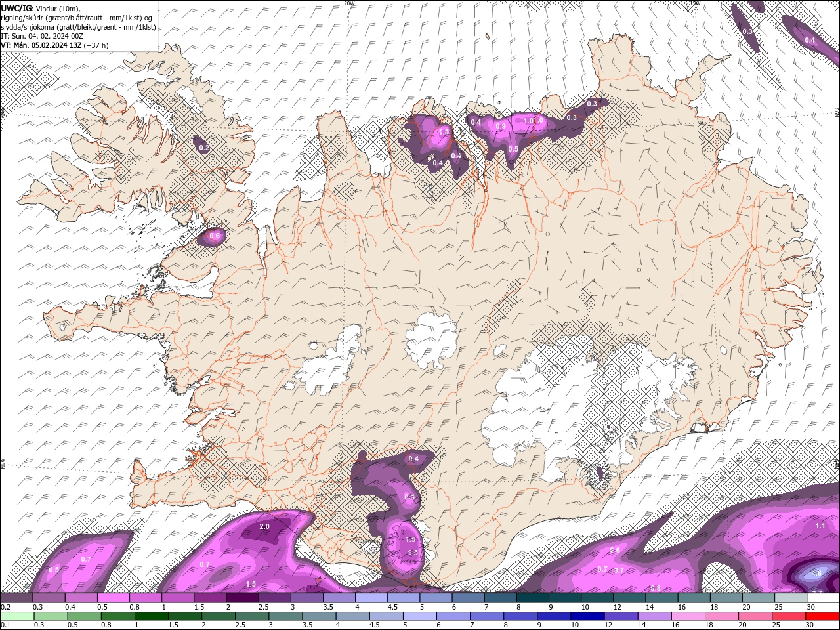Image resolution: width=840 pixels, height=630 pixels.
Task: Click the '(+37 h)' forecast offset text
Action: 96,45
